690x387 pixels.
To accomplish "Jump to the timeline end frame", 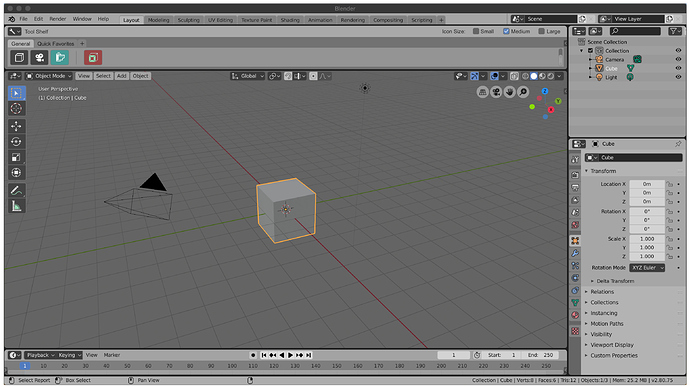I will pyautogui.click(x=309, y=355).
